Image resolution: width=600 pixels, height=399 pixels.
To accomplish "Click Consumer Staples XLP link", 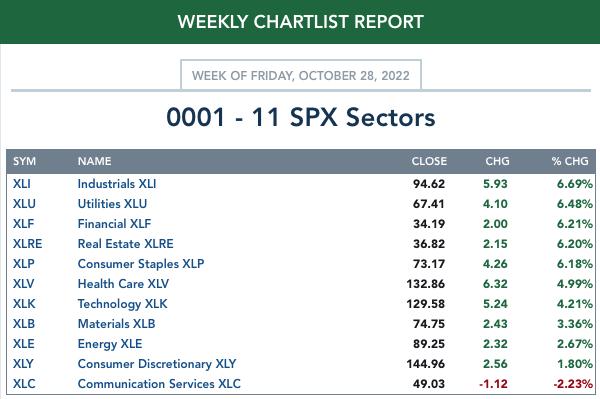I will coord(141,264).
